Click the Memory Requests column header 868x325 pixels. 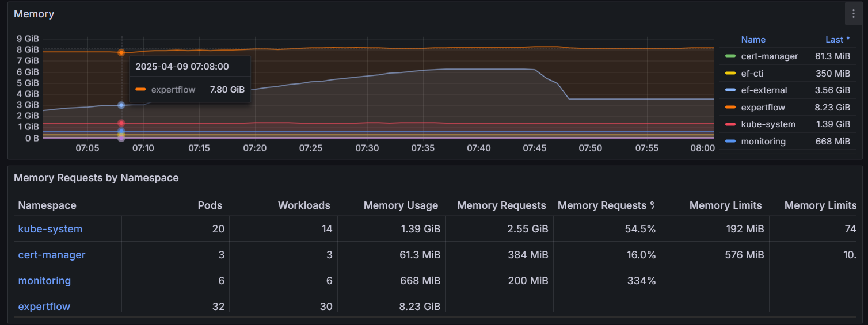(501, 205)
